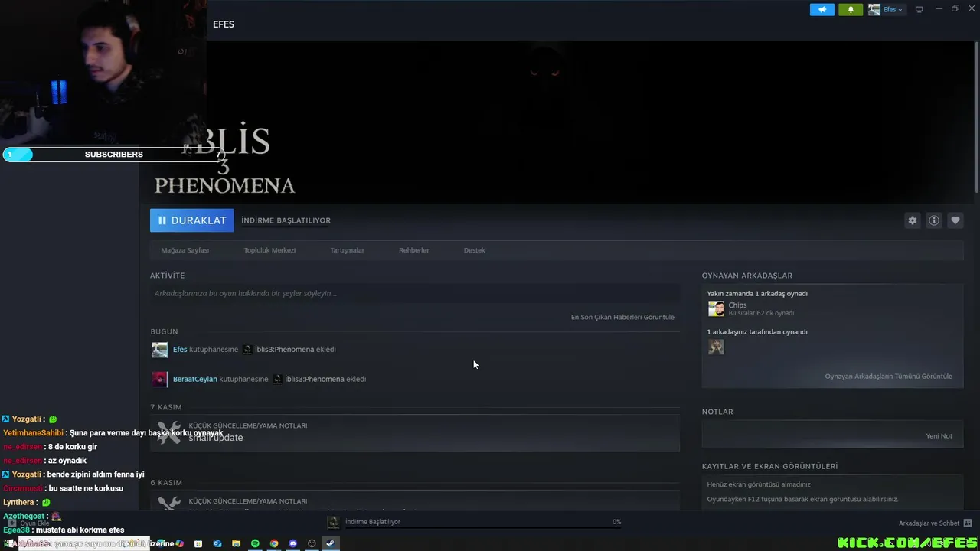Open İblis3:Phenomena link in Efes row
This screenshot has width=980, height=551.
[x=284, y=350]
